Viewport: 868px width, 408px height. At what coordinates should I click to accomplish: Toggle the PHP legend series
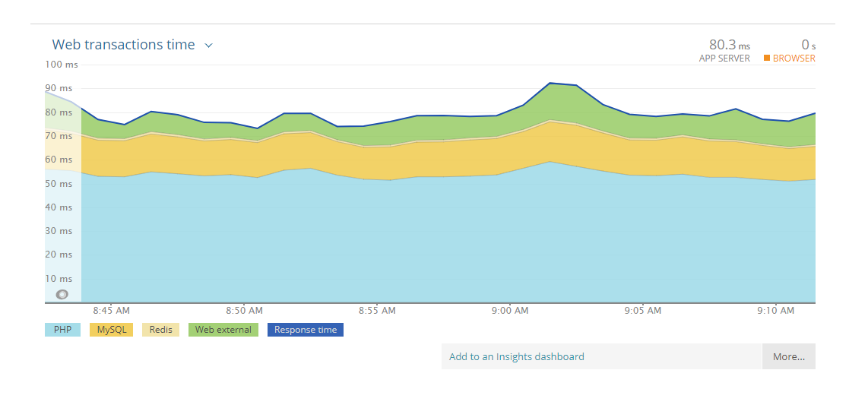pyautogui.click(x=63, y=330)
